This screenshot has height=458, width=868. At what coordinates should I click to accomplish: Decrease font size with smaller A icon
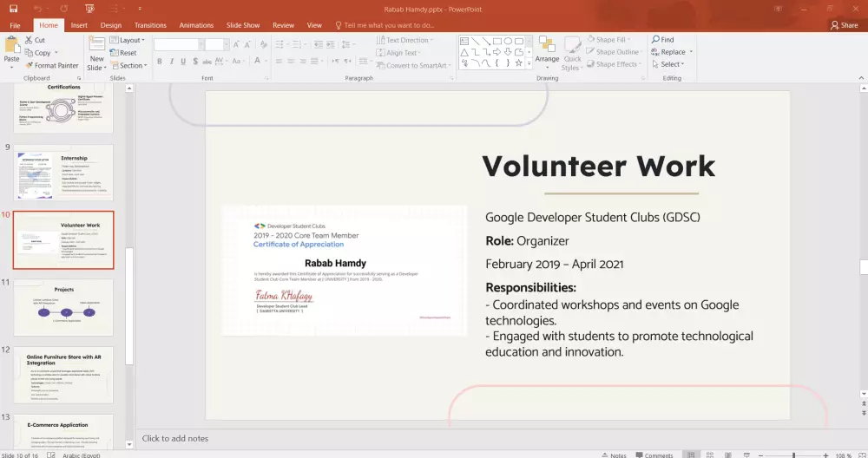point(247,44)
